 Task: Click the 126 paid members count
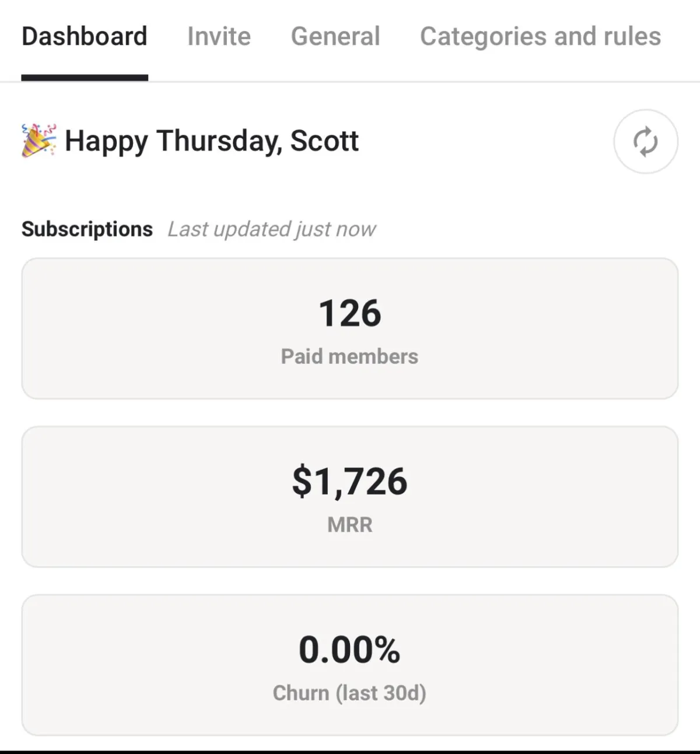(350, 313)
